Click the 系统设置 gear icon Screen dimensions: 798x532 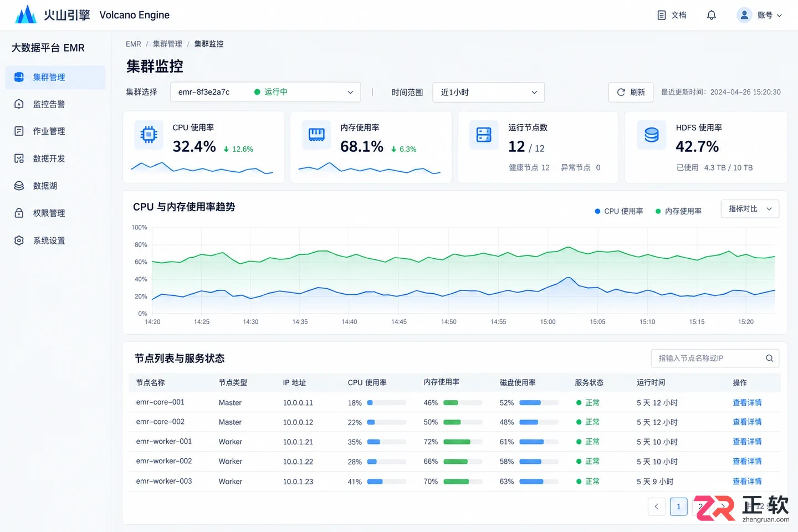[19, 241]
